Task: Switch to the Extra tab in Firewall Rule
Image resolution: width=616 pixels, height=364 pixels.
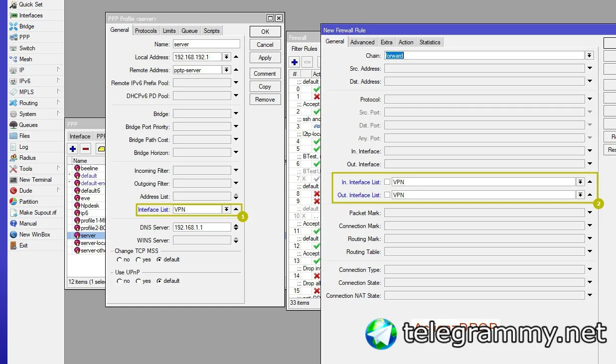Action: [x=387, y=42]
